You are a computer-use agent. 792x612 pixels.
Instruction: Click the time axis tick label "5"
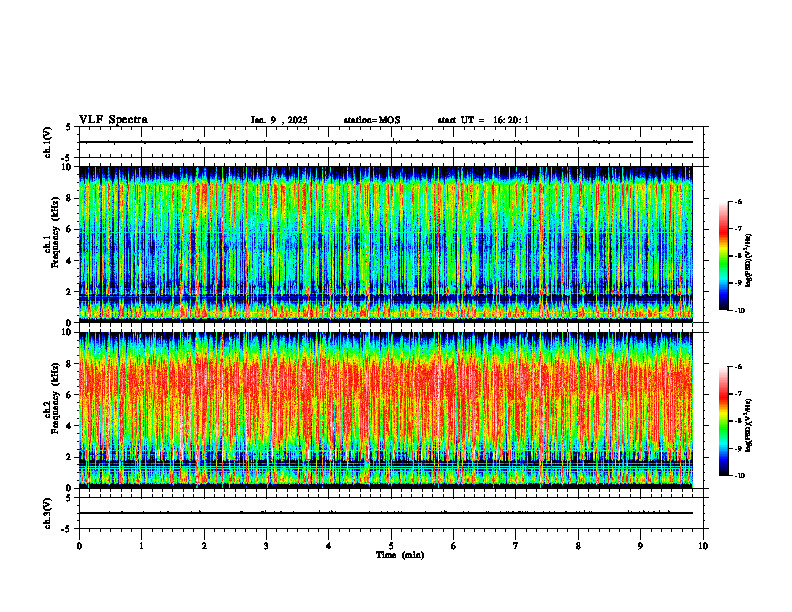click(391, 546)
